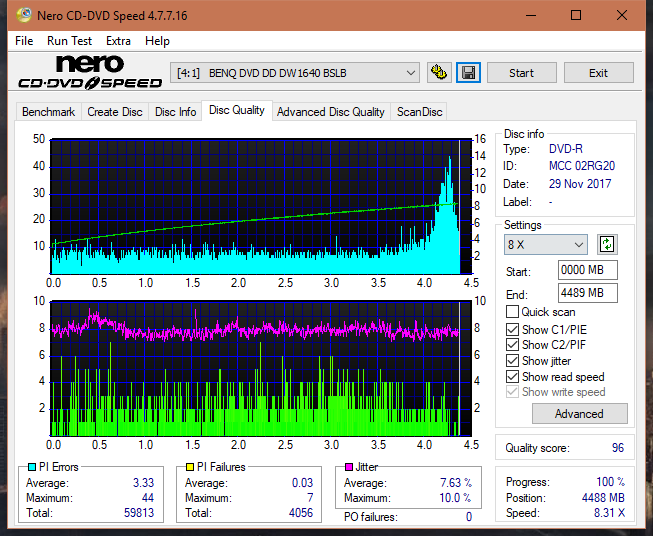Click the PI Errors total 59813

click(x=139, y=513)
